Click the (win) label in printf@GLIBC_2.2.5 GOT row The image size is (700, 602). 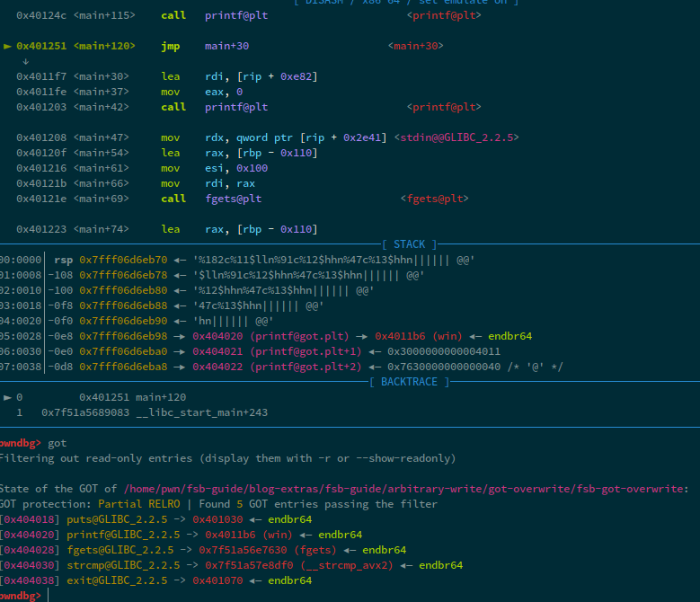point(289,535)
